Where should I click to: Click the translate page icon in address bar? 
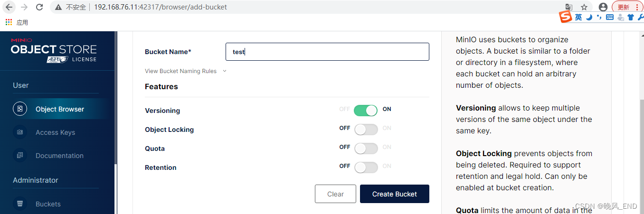[569, 7]
